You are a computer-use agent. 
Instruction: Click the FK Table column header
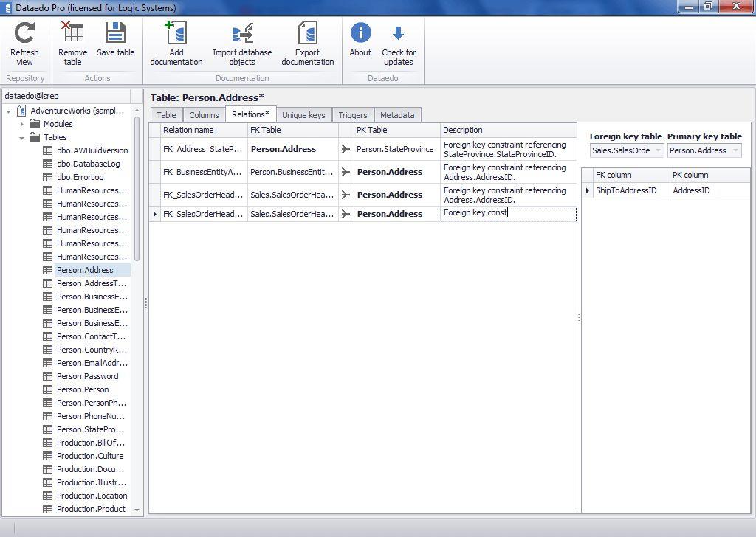point(292,130)
